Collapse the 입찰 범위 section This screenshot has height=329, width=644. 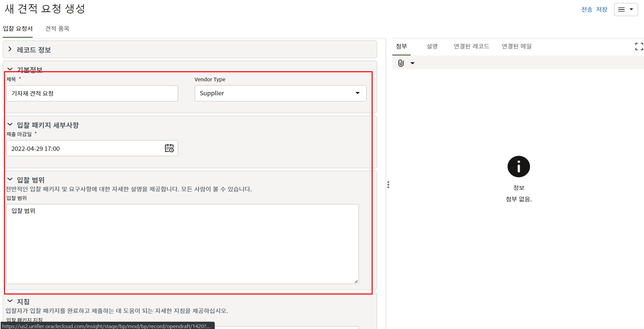(10, 180)
